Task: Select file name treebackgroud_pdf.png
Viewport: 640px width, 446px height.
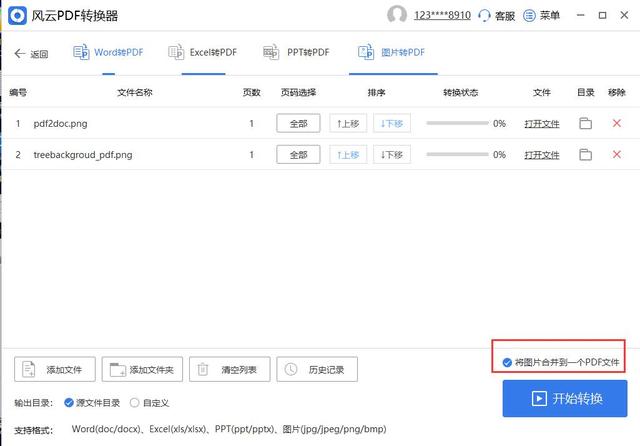Action: click(83, 155)
